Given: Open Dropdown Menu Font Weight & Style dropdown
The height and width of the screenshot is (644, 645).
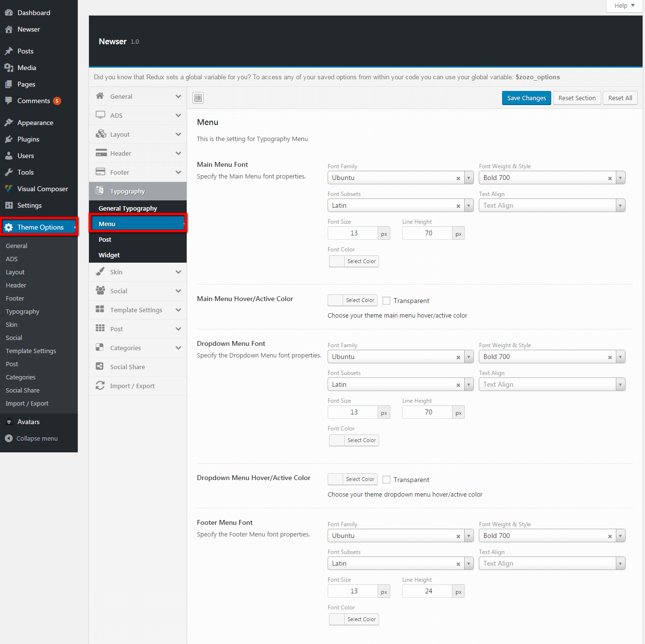Looking at the screenshot, I should tap(620, 357).
